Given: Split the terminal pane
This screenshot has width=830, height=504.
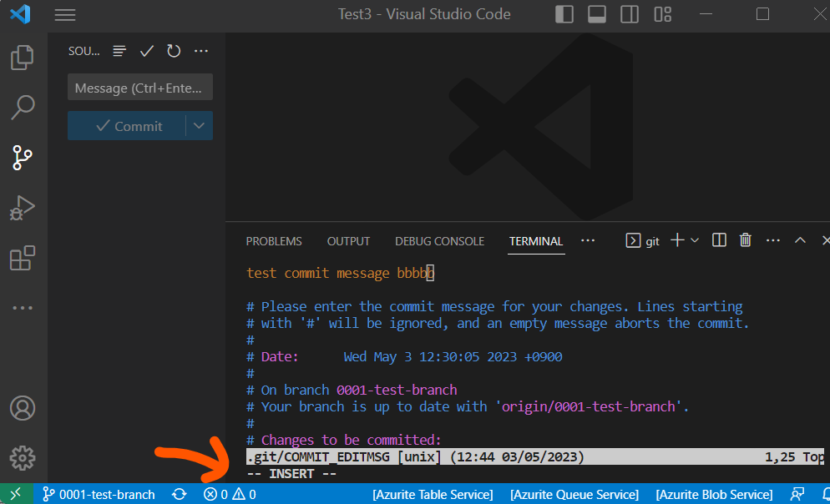Looking at the screenshot, I should 719,240.
